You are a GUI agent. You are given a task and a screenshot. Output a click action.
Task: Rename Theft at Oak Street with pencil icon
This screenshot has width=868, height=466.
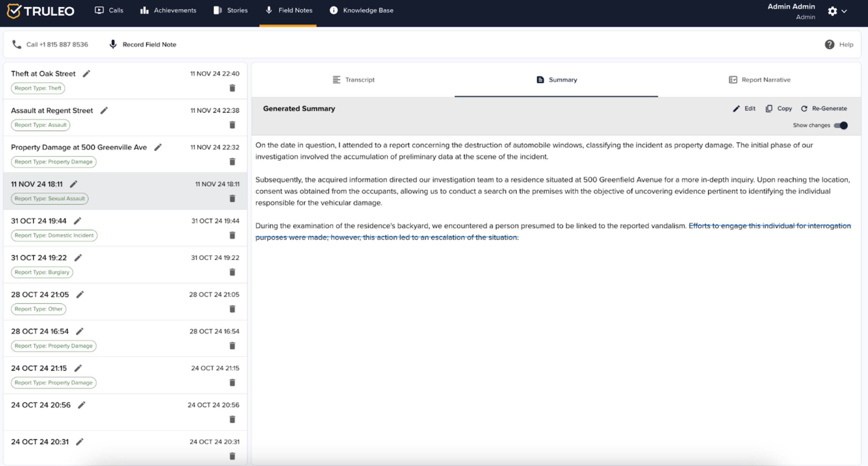(x=87, y=73)
